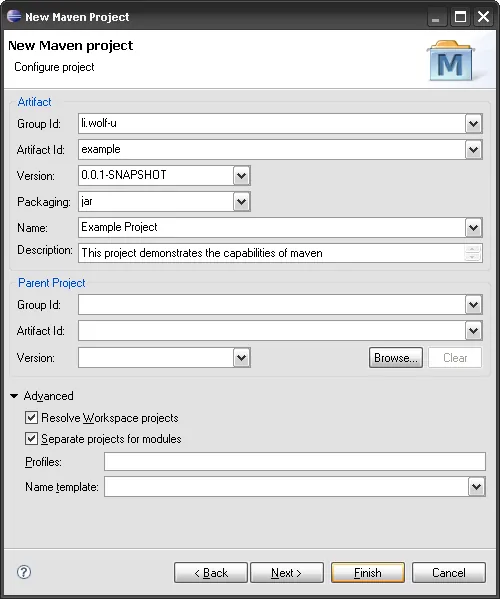500x599 pixels.
Task: Close the New Maven Project dialog
Action: (484, 18)
